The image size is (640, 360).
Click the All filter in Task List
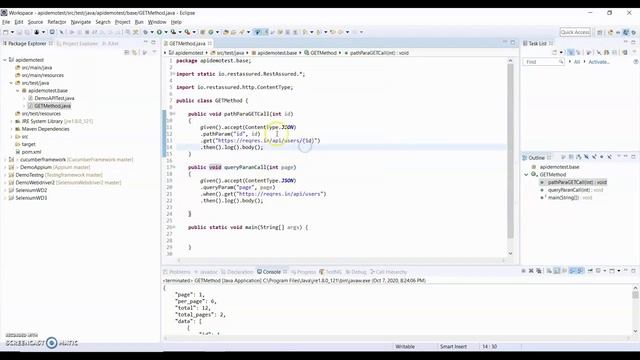(577, 62)
